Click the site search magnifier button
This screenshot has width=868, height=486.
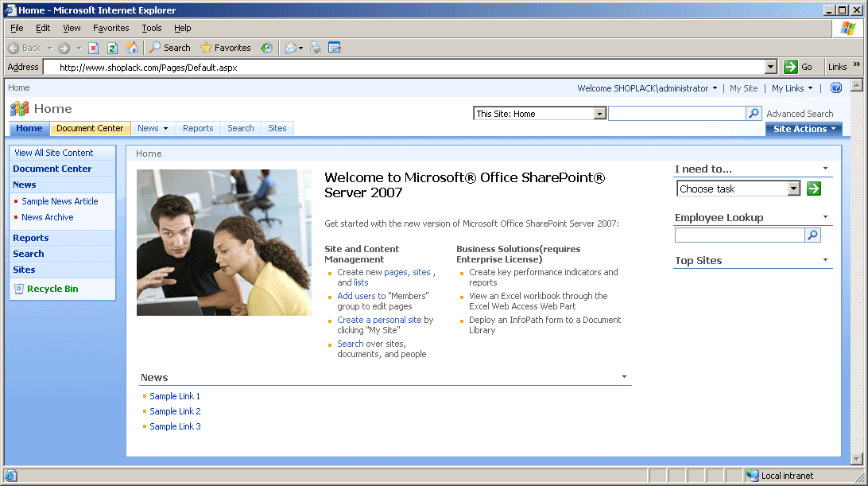[754, 114]
